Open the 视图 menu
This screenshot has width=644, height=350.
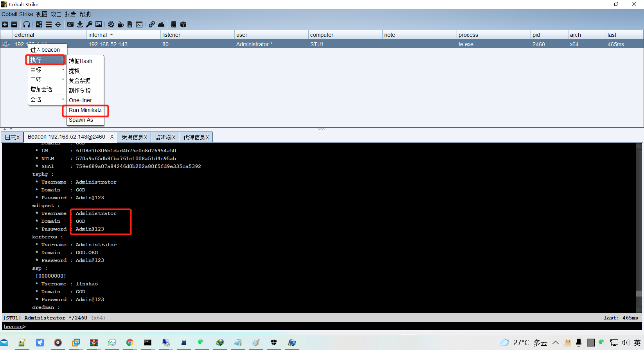coord(42,14)
